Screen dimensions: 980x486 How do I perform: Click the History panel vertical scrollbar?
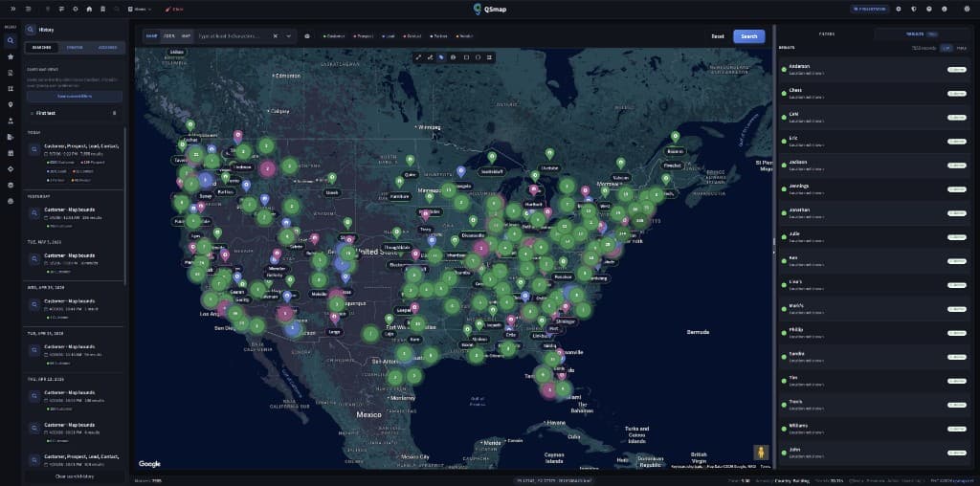tap(125, 206)
